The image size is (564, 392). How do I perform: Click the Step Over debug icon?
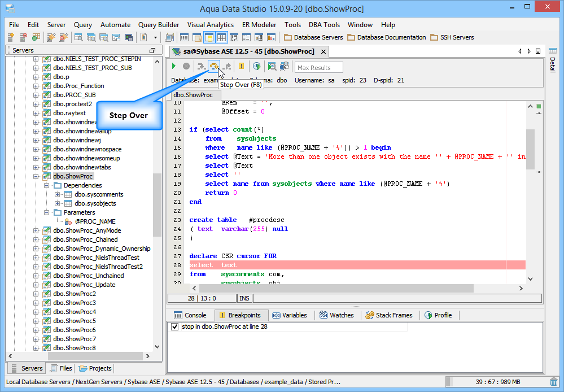[213, 67]
